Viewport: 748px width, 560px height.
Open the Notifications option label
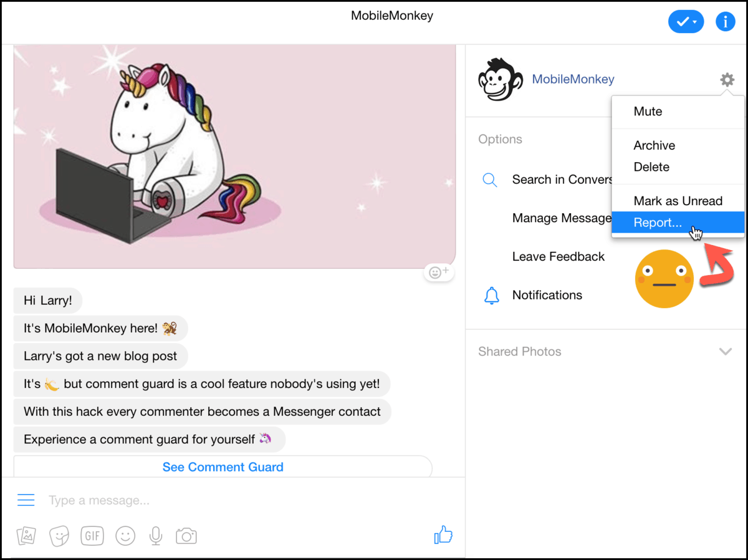tap(547, 295)
